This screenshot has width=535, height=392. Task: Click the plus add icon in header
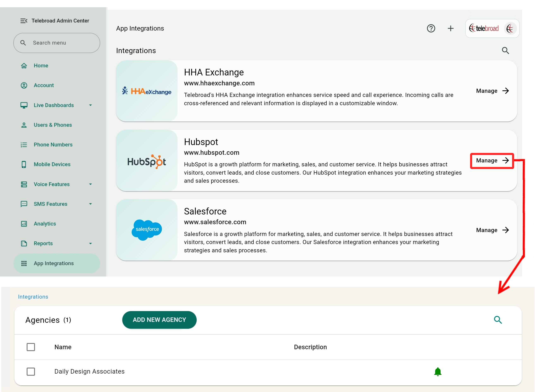pyautogui.click(x=450, y=29)
